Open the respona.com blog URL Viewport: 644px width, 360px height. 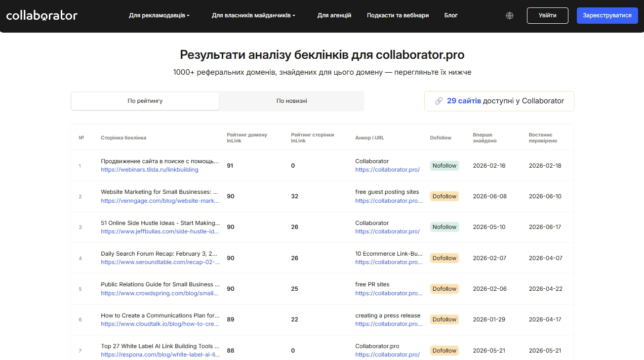160,355
